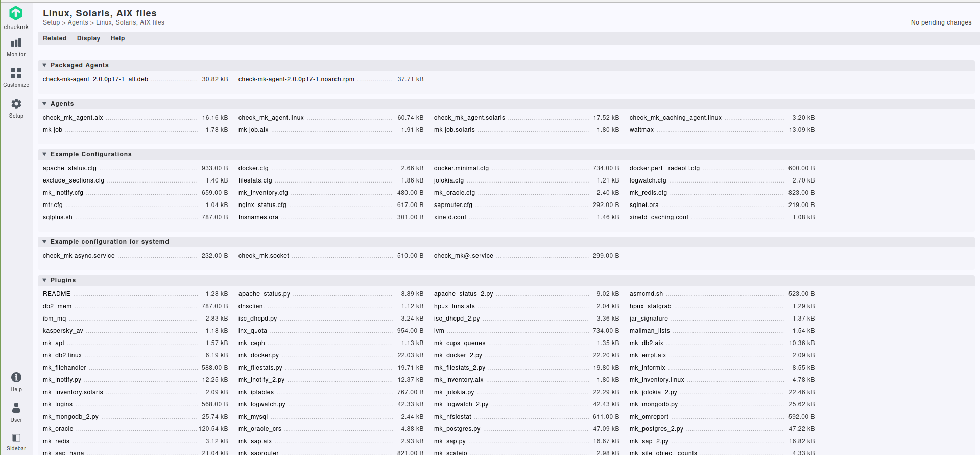This screenshot has height=455, width=980.
Task: Open asmcmd.sh plugin
Action: 646,294
